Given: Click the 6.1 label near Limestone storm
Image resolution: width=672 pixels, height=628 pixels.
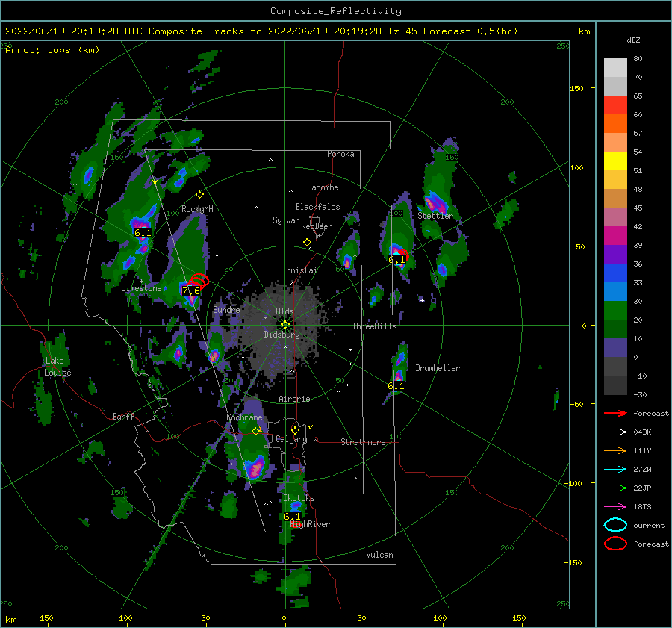Looking at the screenshot, I should (x=143, y=233).
